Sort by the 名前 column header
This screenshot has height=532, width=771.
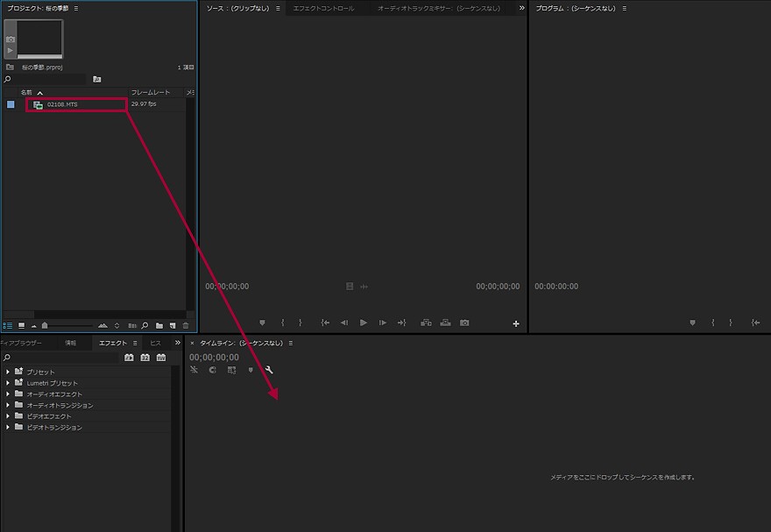coord(26,92)
